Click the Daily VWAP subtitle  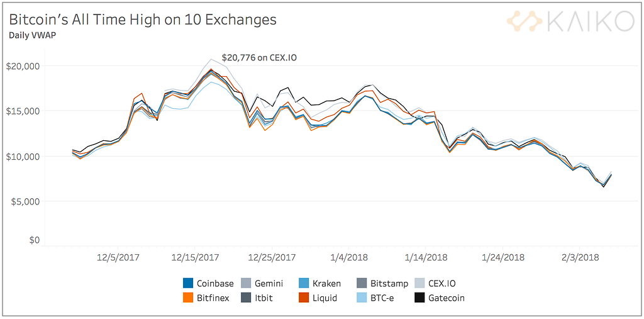click(31, 35)
